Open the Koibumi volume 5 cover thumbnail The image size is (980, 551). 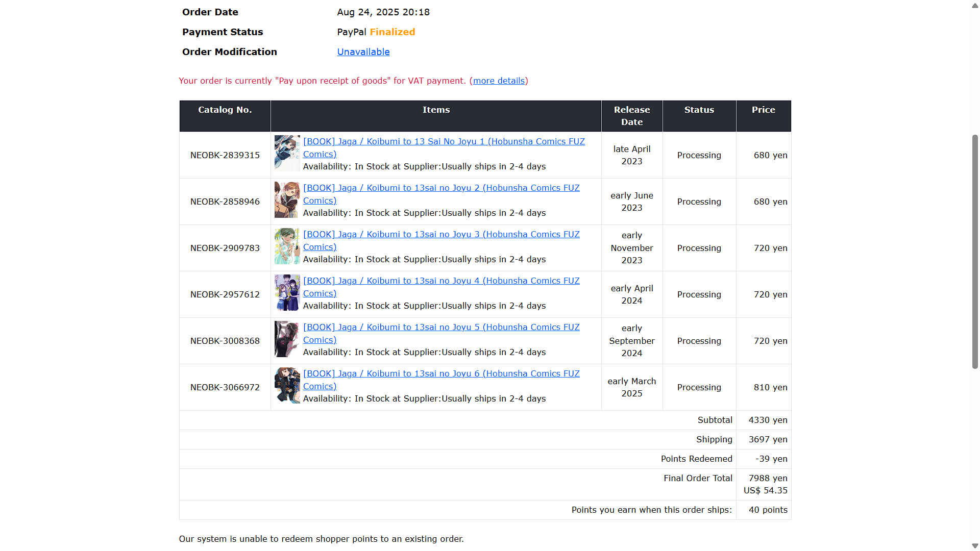(x=287, y=339)
